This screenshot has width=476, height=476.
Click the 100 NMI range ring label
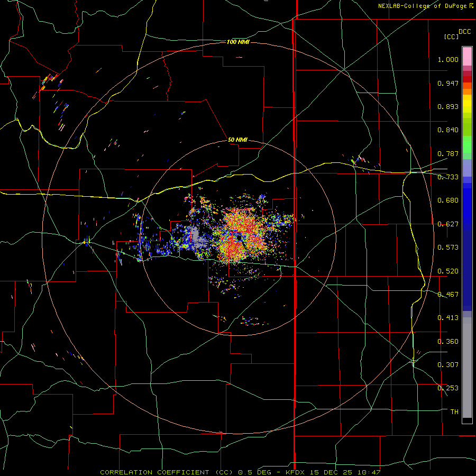[x=238, y=42]
